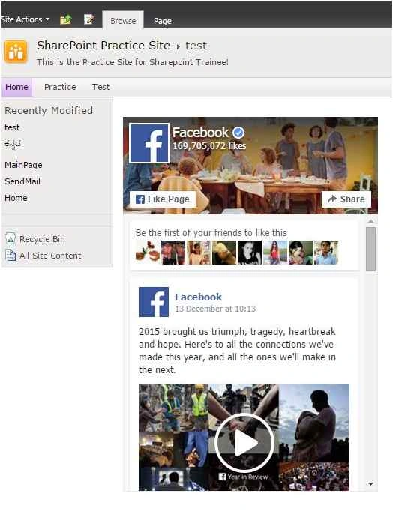Viewport: 393px width, 532px height.
Task: Click the test breadcrumb title
Action: point(196,46)
